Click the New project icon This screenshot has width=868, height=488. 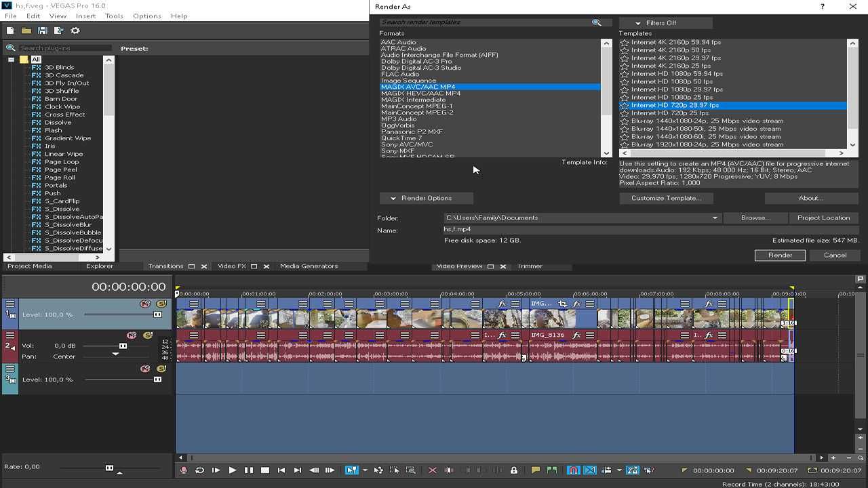10,30
